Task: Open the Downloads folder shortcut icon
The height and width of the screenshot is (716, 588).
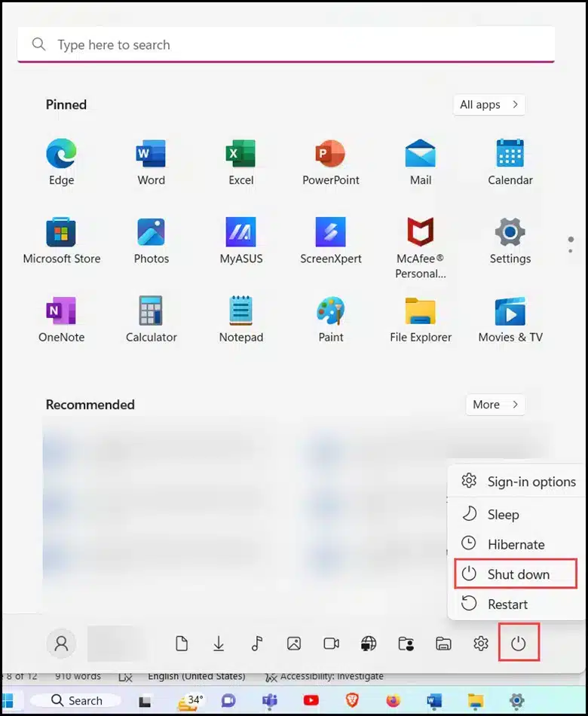Action: [219, 644]
